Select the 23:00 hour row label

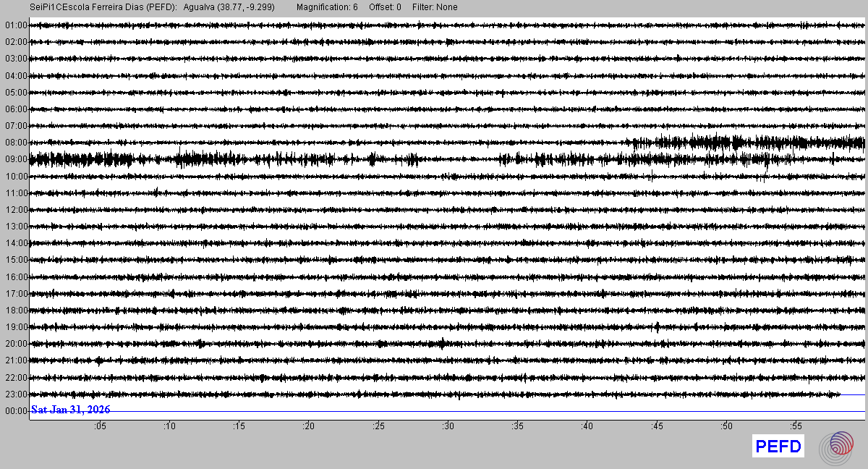click(15, 394)
